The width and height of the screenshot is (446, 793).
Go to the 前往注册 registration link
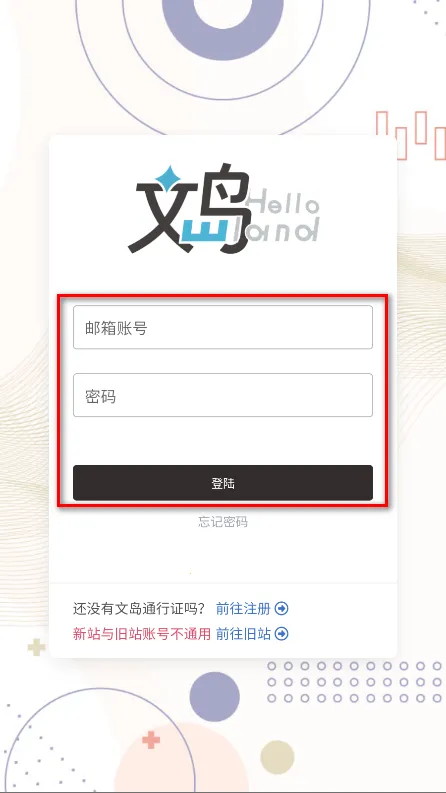pos(243,608)
